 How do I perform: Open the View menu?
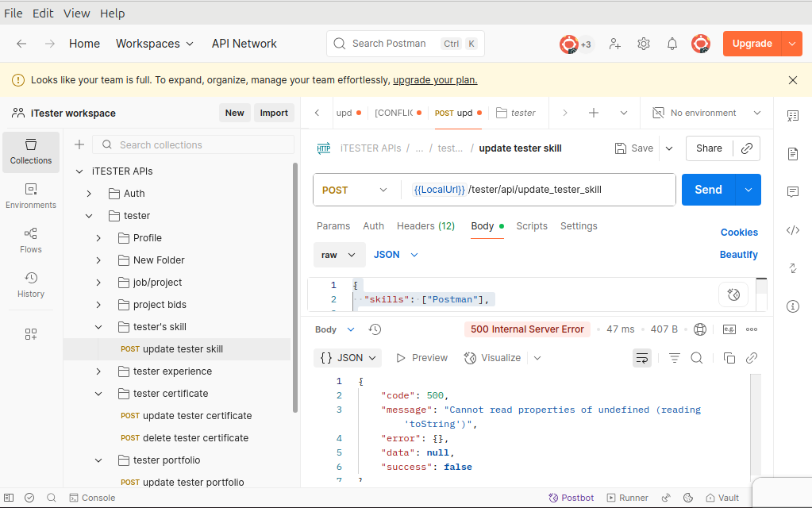click(77, 13)
